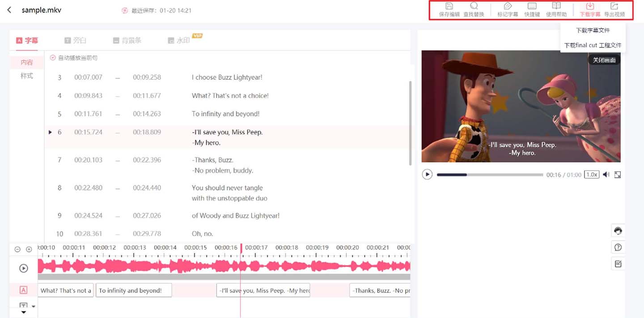Viewport: 644px width, 318px height.
Task: Click the video progress slider bar
Action: pos(490,175)
